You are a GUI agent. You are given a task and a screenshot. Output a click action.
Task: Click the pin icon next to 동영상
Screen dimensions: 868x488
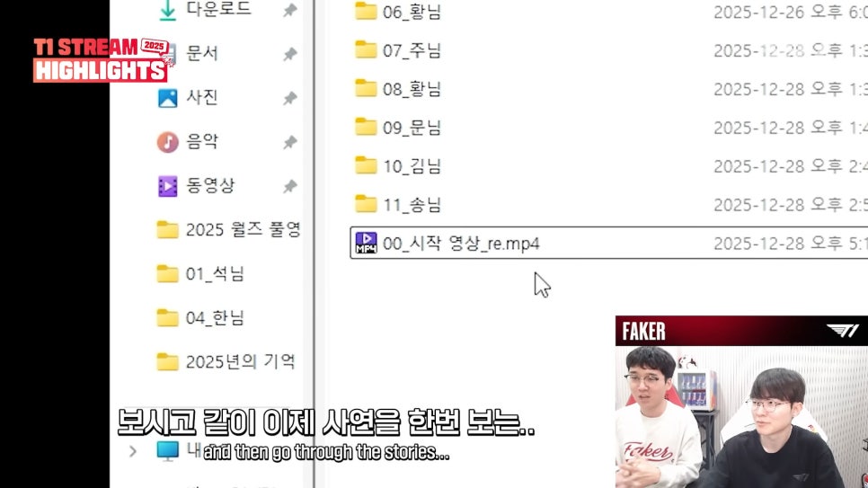click(x=290, y=186)
